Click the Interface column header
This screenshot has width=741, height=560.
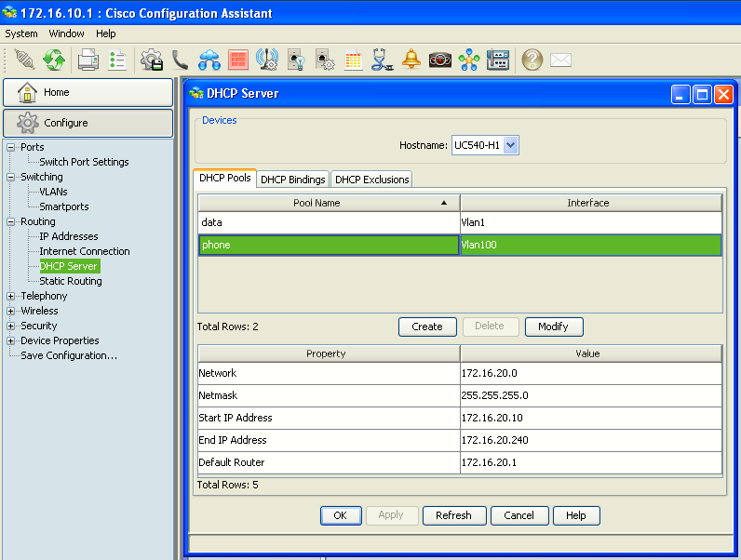pyautogui.click(x=591, y=203)
